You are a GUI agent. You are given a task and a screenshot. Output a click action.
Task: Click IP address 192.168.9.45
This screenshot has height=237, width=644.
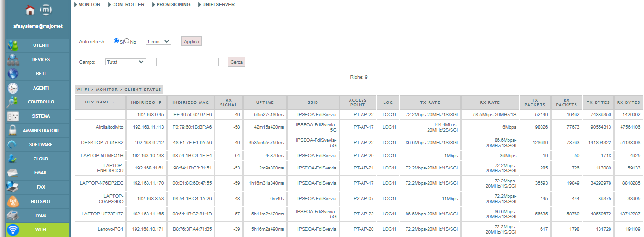(150, 115)
